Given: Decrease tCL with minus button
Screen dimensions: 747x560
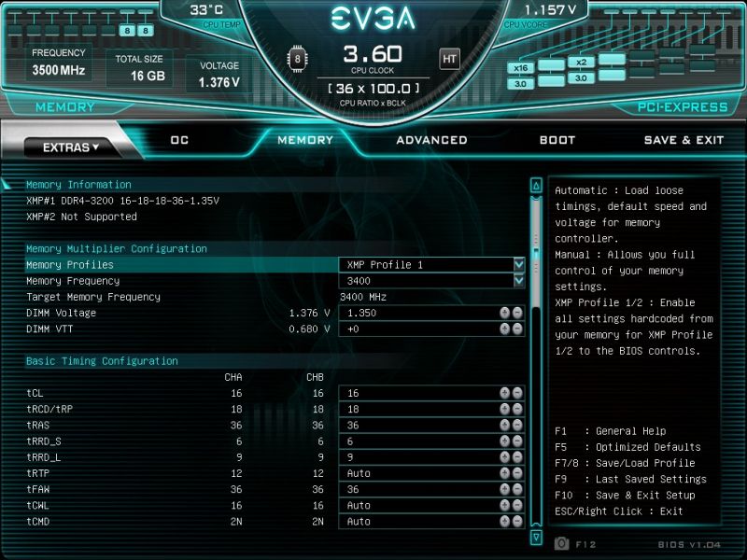Looking at the screenshot, I should (x=517, y=393).
